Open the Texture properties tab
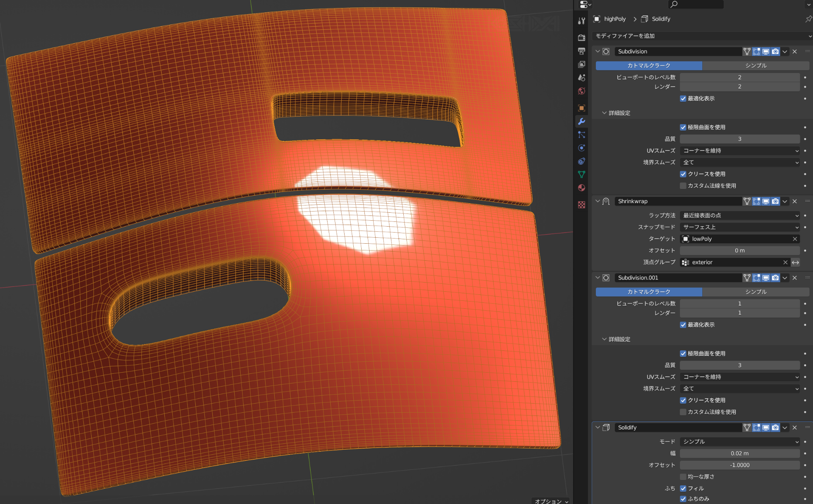The image size is (813, 504). tap(582, 205)
